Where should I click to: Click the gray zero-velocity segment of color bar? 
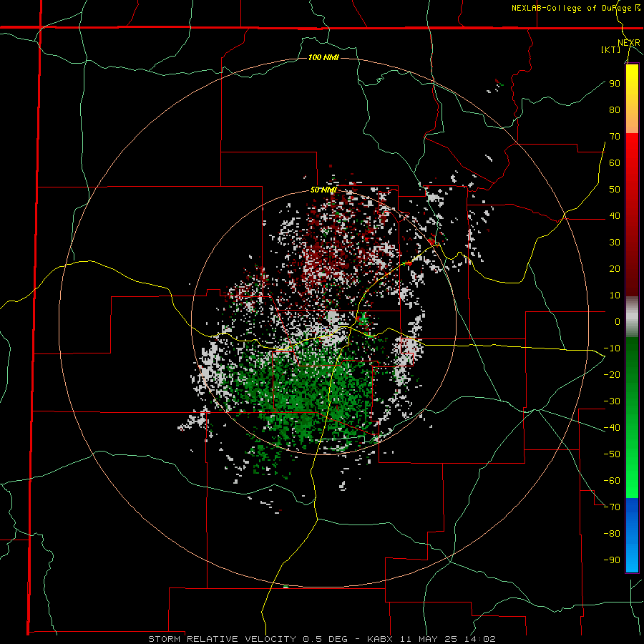[632, 316]
